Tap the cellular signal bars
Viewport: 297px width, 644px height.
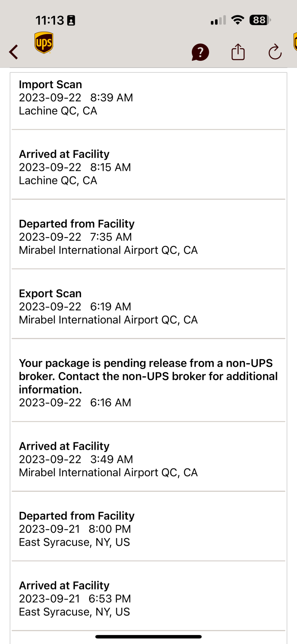coord(218,21)
